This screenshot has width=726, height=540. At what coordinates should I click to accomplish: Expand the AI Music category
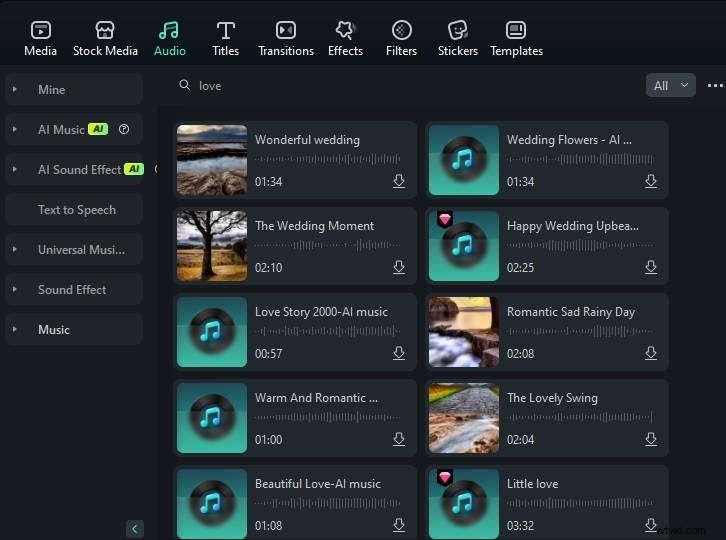15,130
